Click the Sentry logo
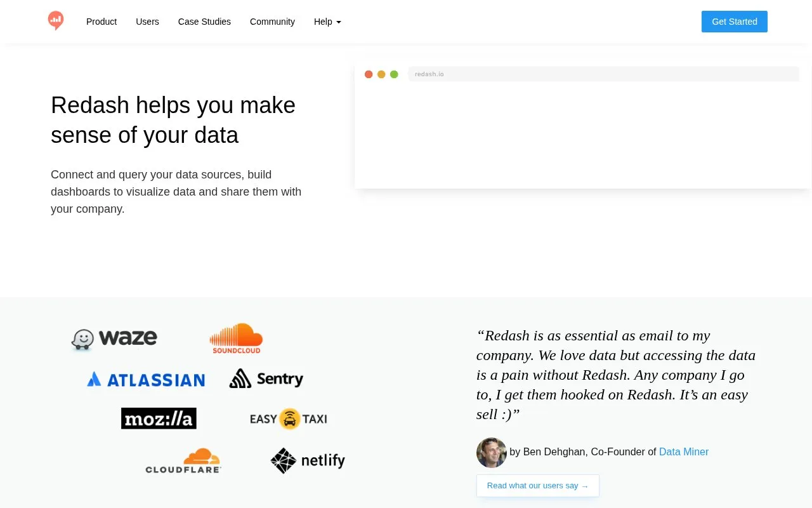812x508 pixels. pos(266,378)
